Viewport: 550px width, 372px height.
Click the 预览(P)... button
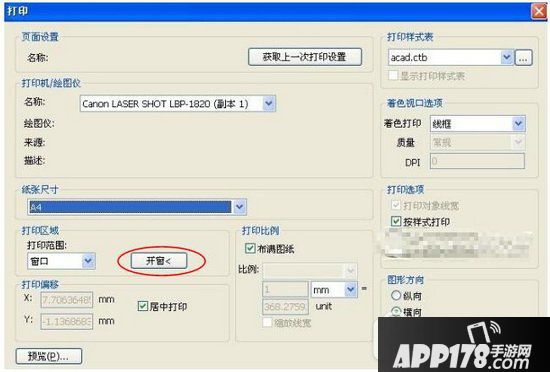49,356
